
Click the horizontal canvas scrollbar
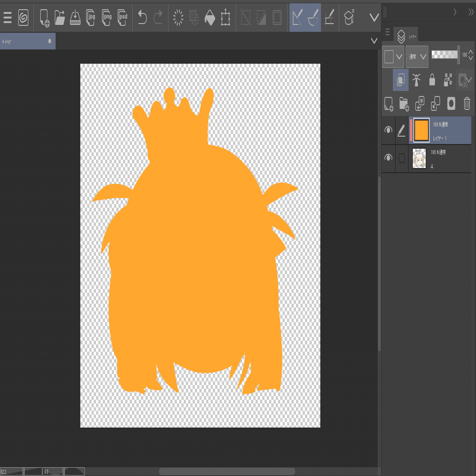click(x=227, y=471)
